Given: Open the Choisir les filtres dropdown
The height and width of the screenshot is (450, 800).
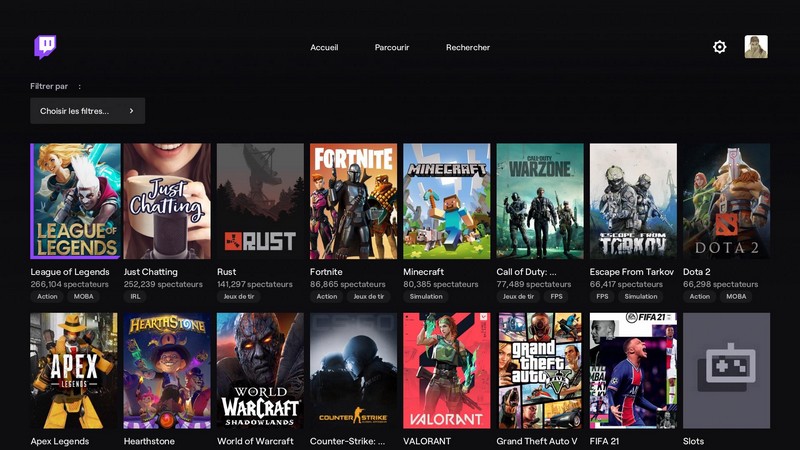Looking at the screenshot, I should tap(88, 111).
